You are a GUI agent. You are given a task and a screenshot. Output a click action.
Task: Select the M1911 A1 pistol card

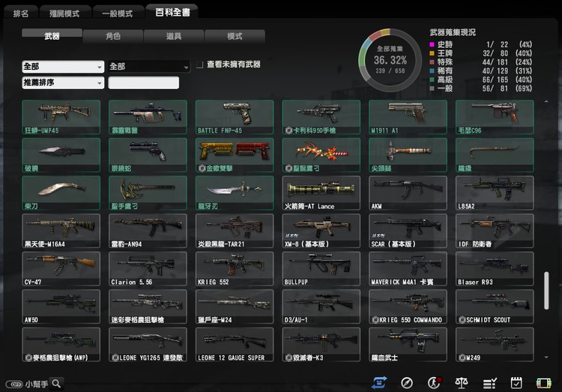408,117
